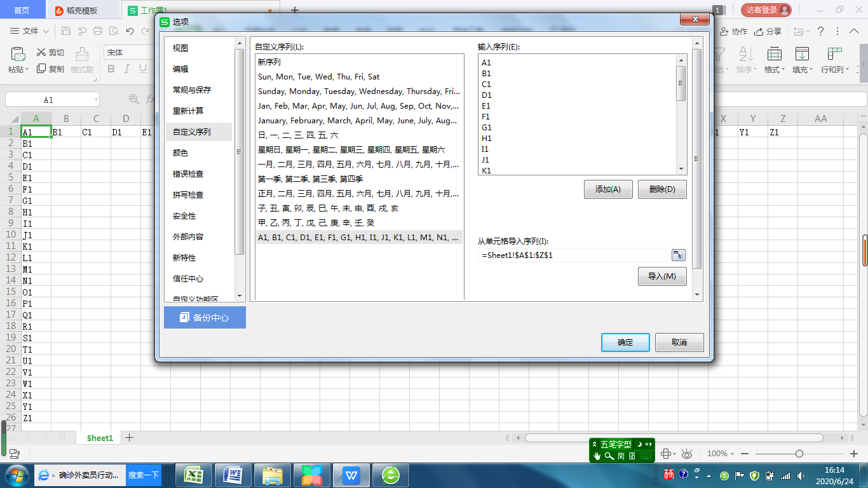The height and width of the screenshot is (488, 868).
Task: Click the Share (分享) icon
Action: (759, 31)
